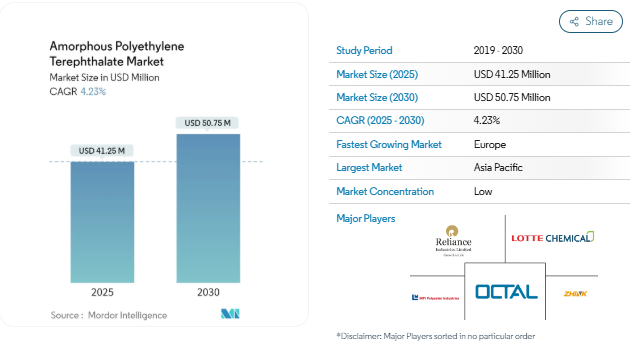The image size is (630, 360).
Task: Click the OCTAL logo
Action: pos(506,292)
